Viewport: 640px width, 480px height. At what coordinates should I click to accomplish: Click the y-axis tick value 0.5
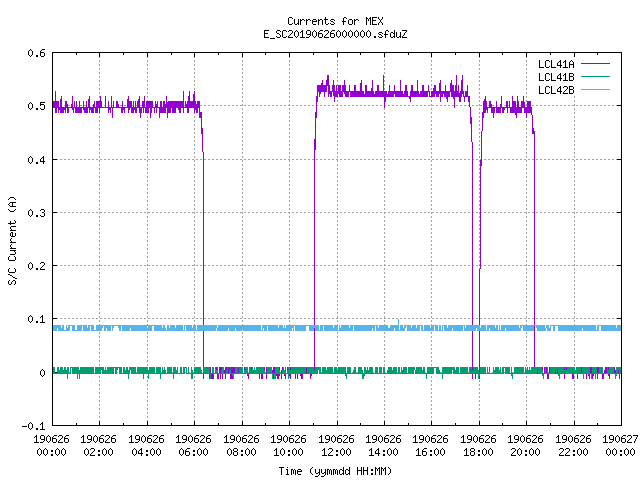point(36,106)
